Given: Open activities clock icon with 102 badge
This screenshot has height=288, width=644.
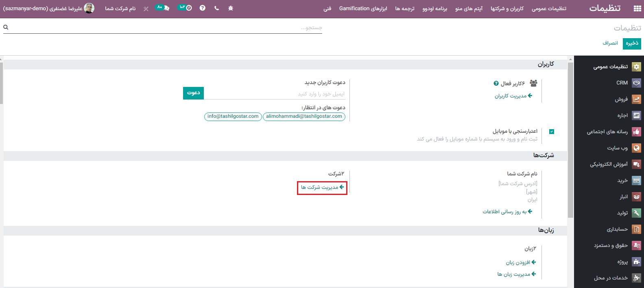Looking at the screenshot, I should [186, 8].
